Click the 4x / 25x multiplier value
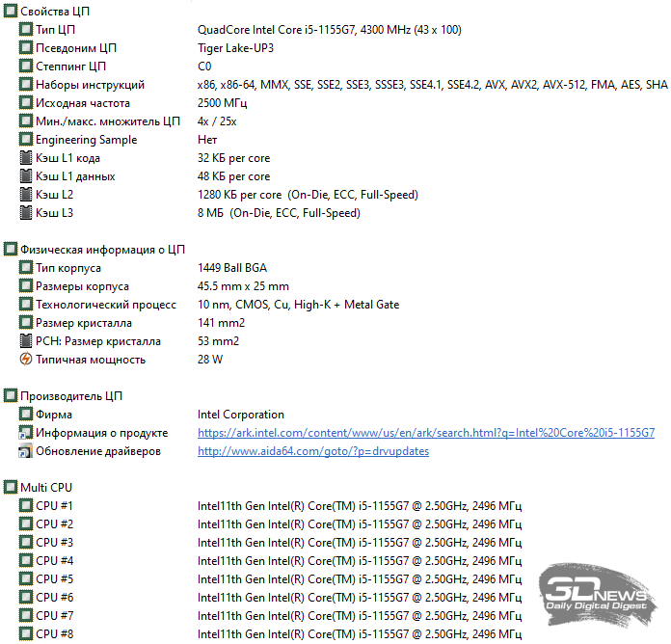 click(x=217, y=121)
